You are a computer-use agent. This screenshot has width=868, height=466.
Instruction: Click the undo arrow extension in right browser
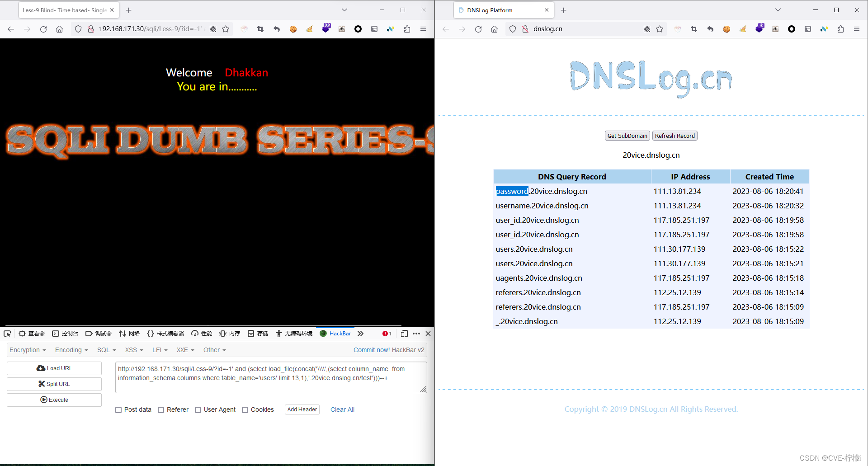coord(710,29)
